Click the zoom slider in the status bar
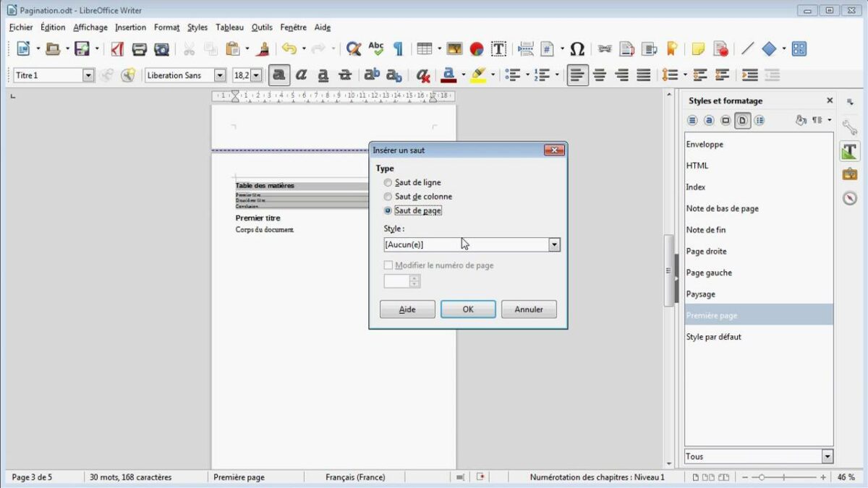Screen dimensions: 868x488 [787, 477]
